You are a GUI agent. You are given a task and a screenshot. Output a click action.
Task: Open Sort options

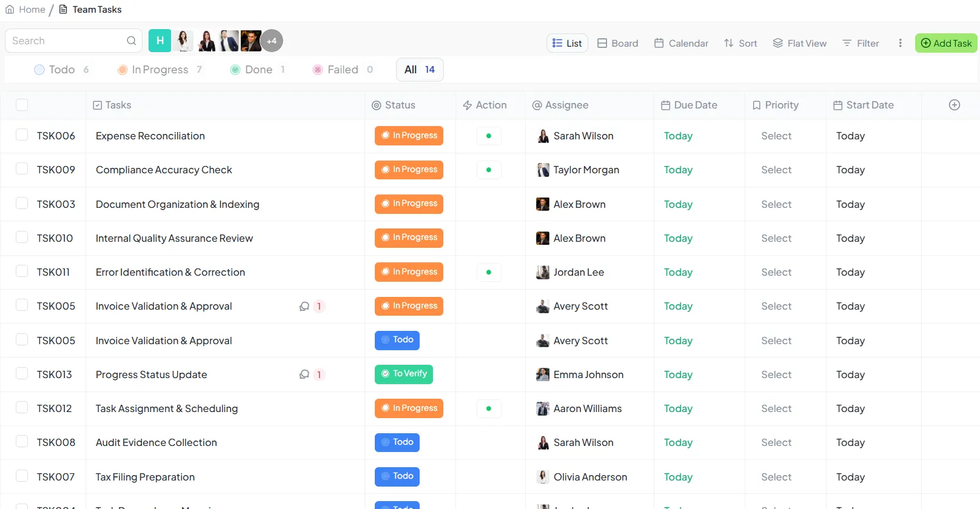pyautogui.click(x=740, y=43)
